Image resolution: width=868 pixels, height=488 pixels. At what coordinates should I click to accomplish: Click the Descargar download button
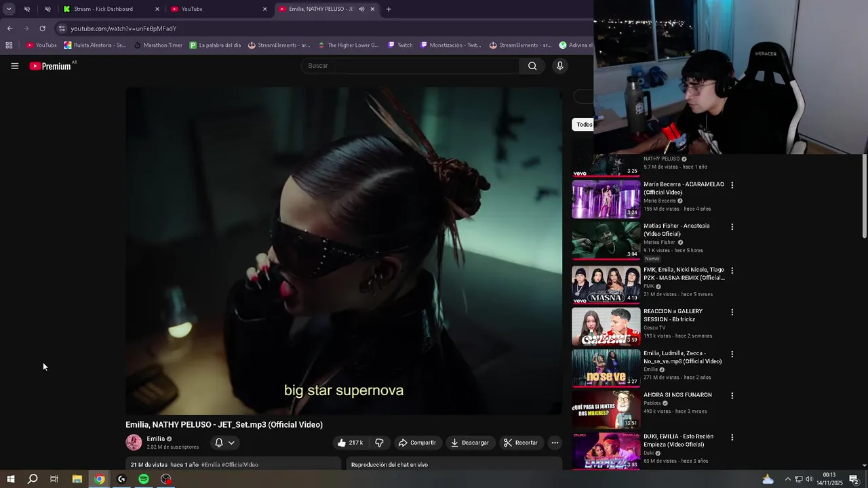469,443
